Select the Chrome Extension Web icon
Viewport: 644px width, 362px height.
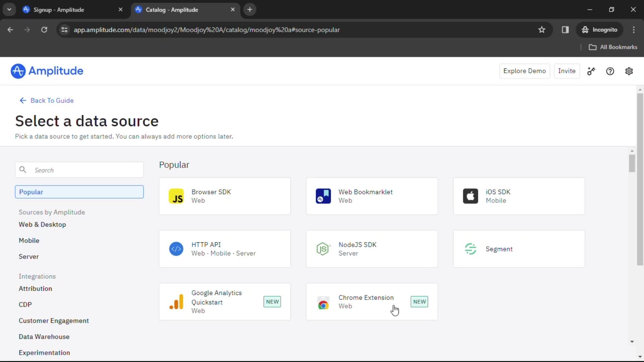(323, 302)
